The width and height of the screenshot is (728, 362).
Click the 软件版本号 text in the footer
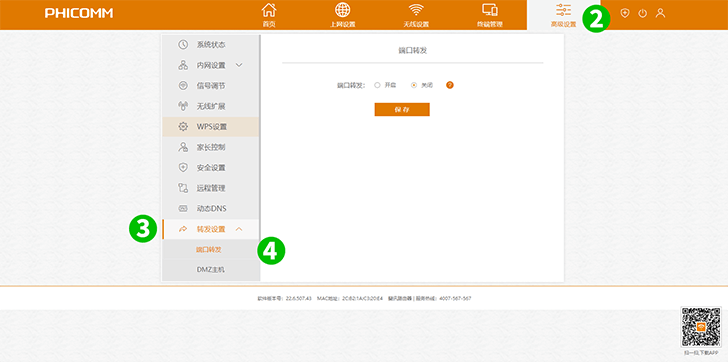(x=284, y=298)
